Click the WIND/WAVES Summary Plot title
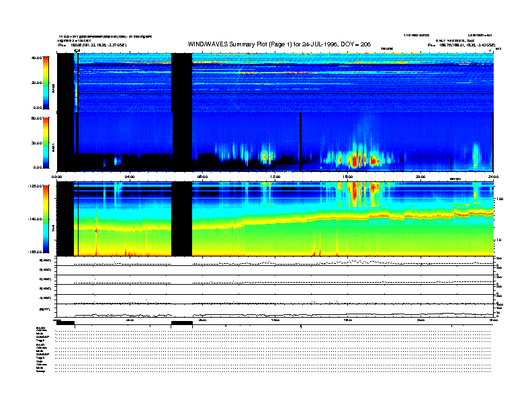 (x=279, y=44)
